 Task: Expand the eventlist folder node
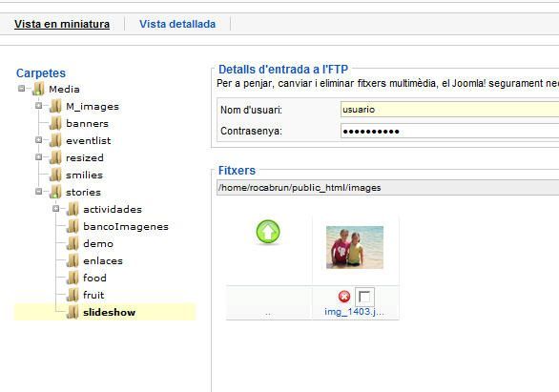38,139
